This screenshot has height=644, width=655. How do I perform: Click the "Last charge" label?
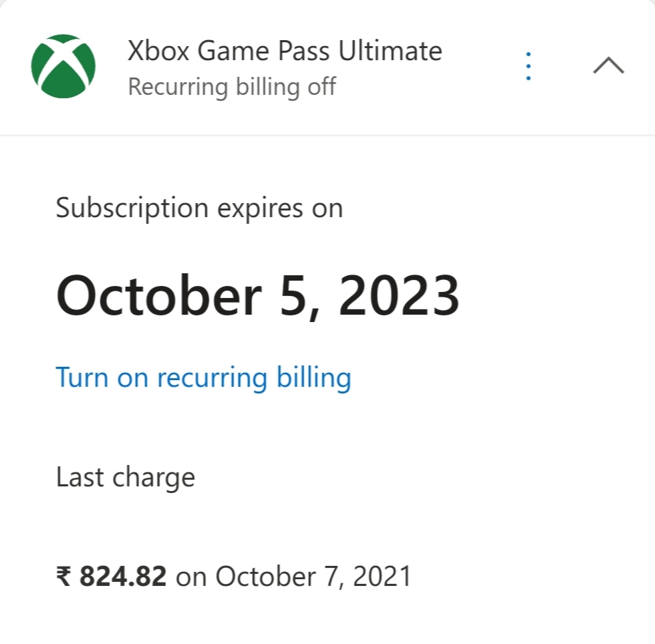pyautogui.click(x=126, y=478)
